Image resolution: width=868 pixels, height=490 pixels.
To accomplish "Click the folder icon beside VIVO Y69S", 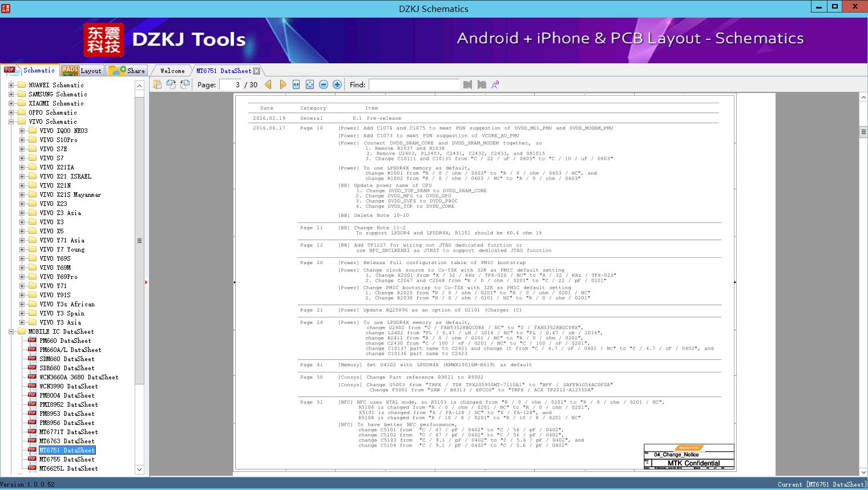I will [33, 258].
